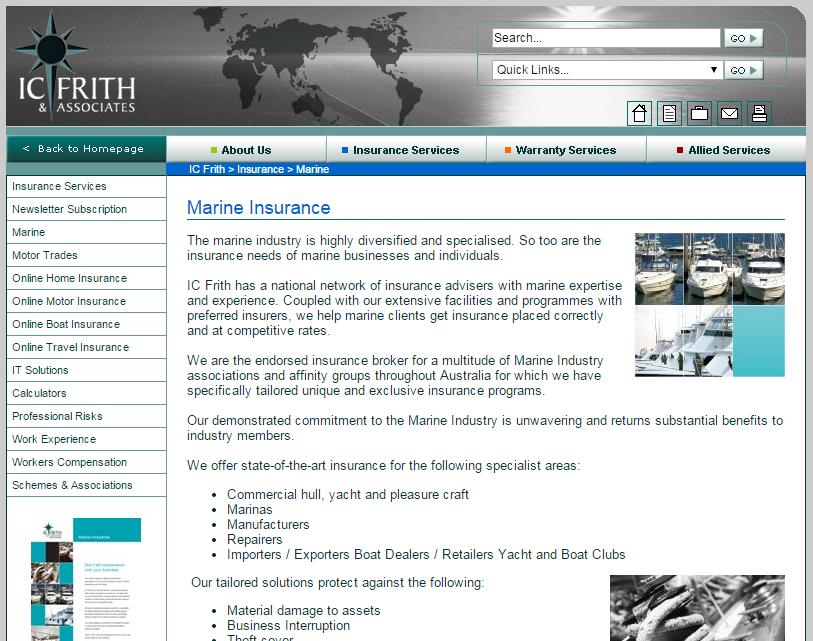Click the briefcase icon in header
This screenshot has height=641, width=813.
click(x=699, y=113)
